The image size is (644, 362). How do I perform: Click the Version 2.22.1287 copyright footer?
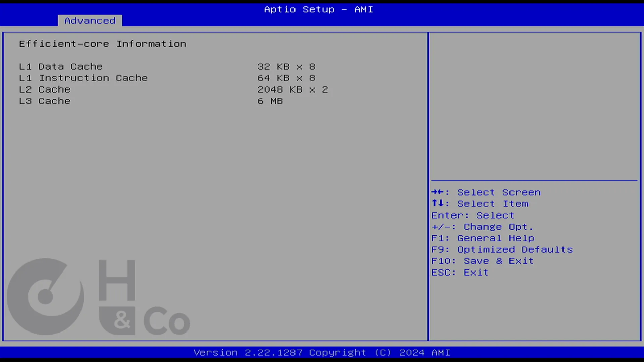click(x=322, y=353)
